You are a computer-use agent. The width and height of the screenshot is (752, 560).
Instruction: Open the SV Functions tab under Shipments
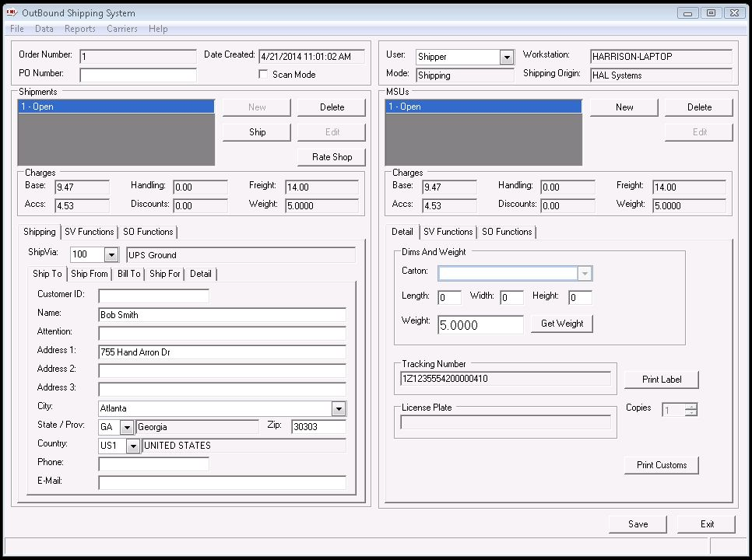coord(89,232)
